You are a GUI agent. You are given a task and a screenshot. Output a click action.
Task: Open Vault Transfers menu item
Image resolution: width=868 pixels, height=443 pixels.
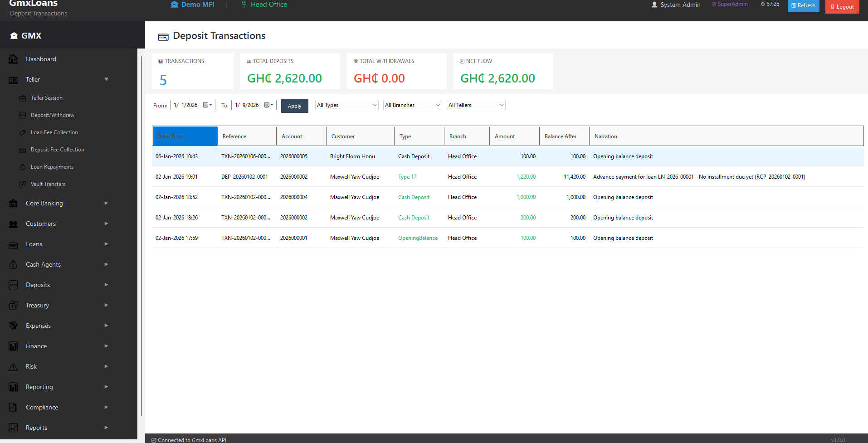pyautogui.click(x=48, y=184)
